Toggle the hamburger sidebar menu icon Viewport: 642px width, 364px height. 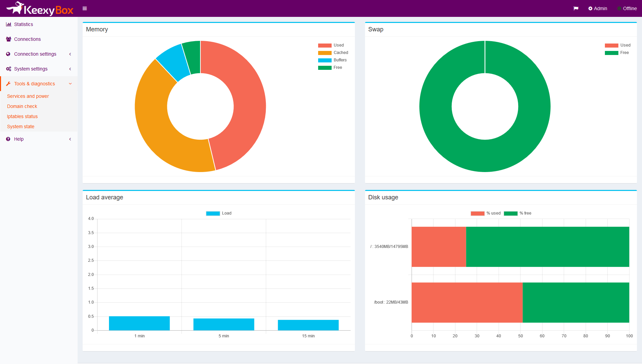click(x=85, y=8)
